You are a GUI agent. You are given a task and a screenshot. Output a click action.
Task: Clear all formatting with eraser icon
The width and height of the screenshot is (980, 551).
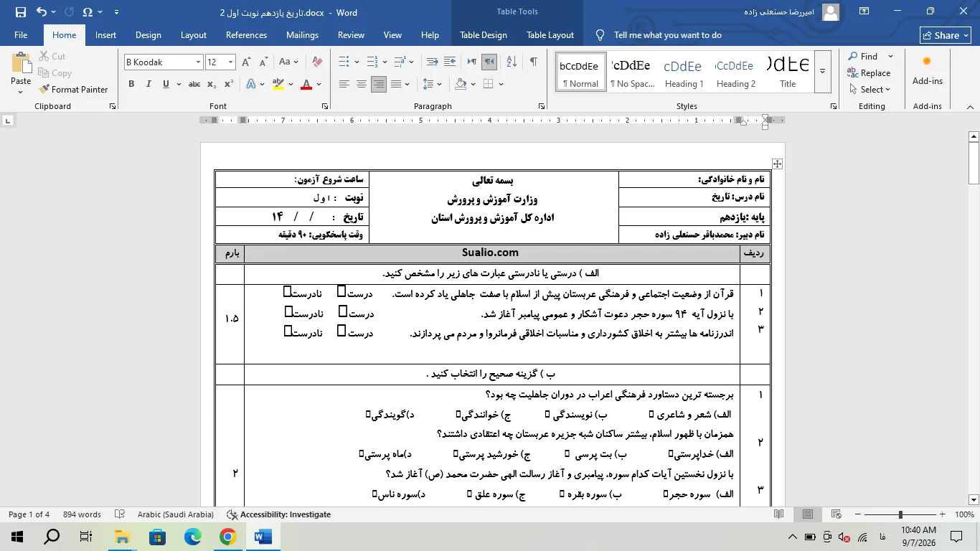coord(318,62)
